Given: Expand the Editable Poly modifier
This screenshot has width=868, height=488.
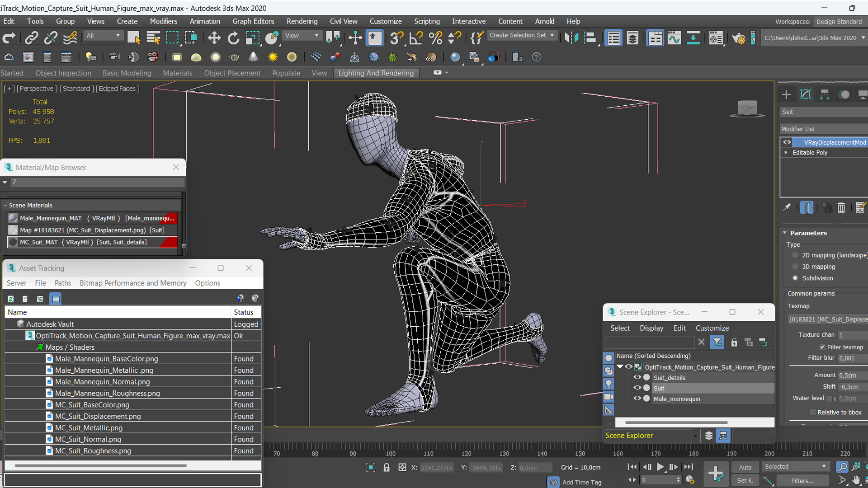Looking at the screenshot, I should (x=786, y=152).
